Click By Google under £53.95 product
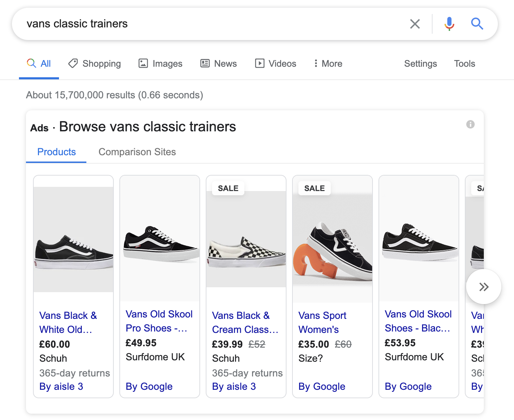Viewport: 514px width, 420px height. point(408,386)
